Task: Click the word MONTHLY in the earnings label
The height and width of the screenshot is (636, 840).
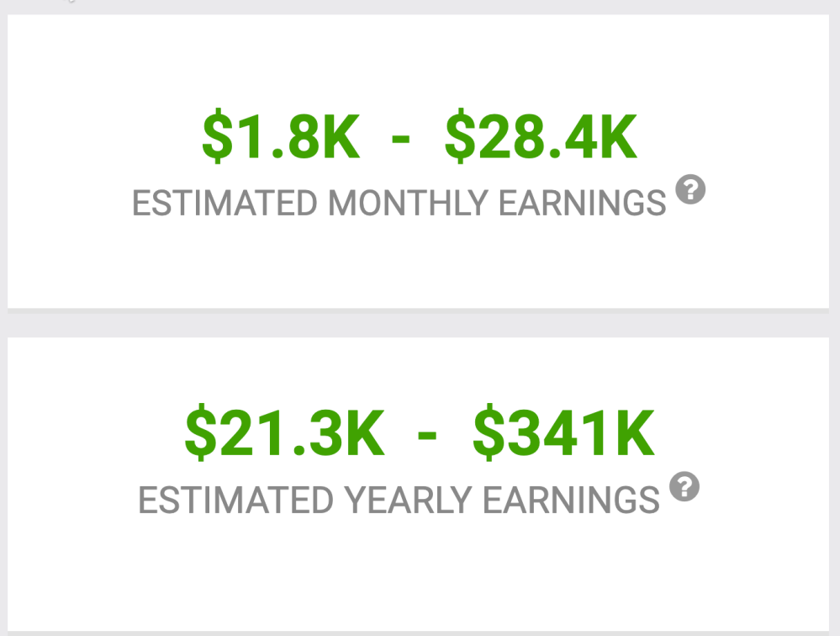Action: click(x=407, y=204)
